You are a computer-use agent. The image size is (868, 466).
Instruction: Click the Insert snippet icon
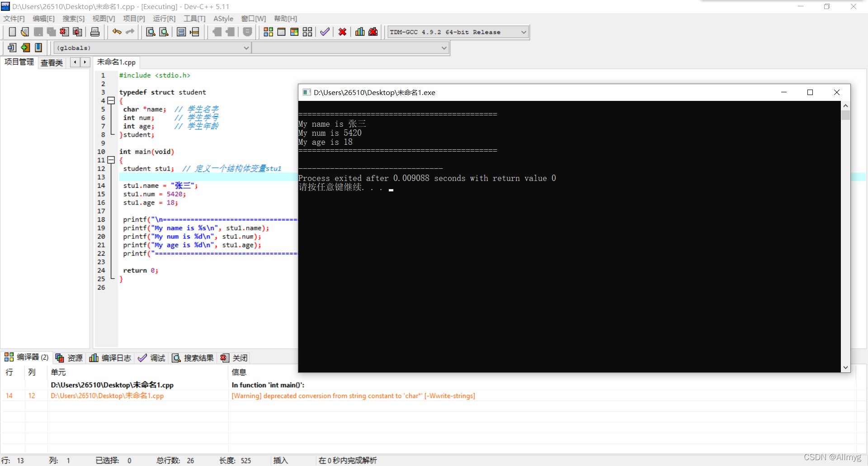pos(12,48)
